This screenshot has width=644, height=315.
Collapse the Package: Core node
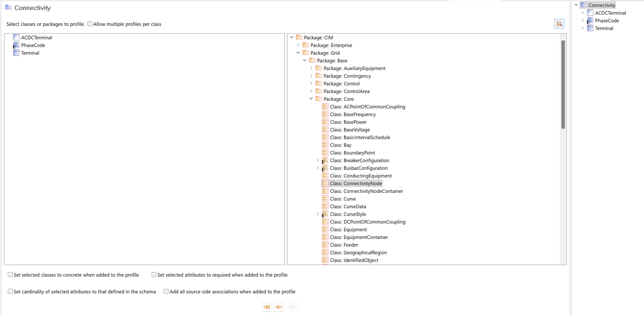(x=311, y=99)
